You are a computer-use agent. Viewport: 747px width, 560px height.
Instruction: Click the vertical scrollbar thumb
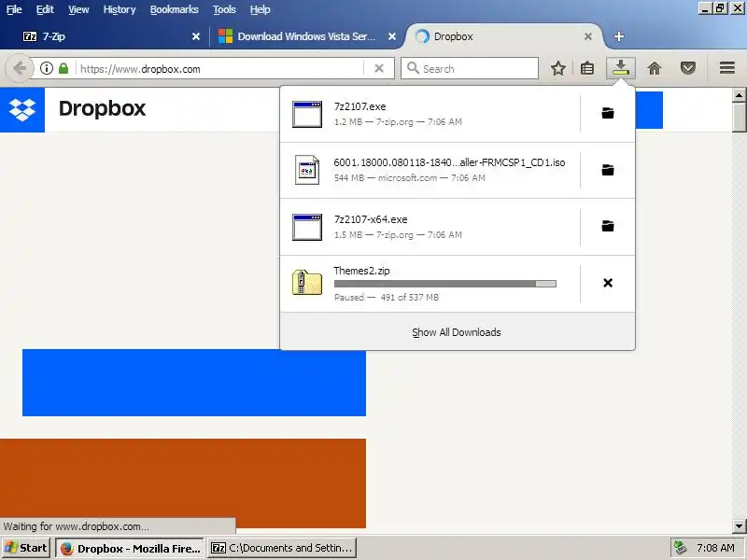tap(739, 118)
